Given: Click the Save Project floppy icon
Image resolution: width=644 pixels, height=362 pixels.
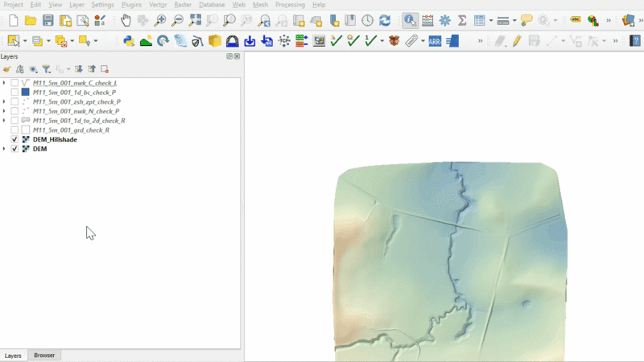Looking at the screenshot, I should click(x=48, y=20).
